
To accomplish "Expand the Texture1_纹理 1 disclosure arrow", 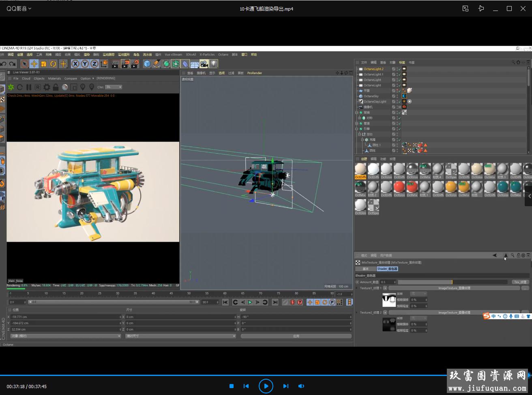I will click(x=357, y=288).
